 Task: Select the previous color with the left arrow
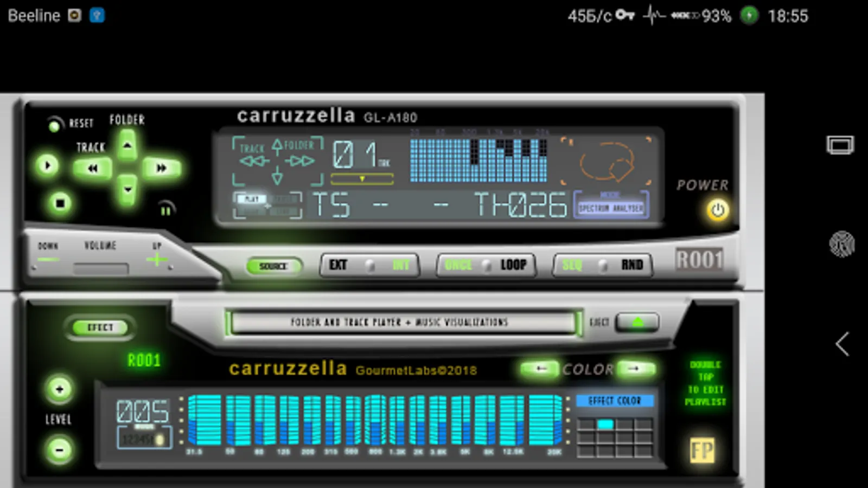click(x=540, y=369)
